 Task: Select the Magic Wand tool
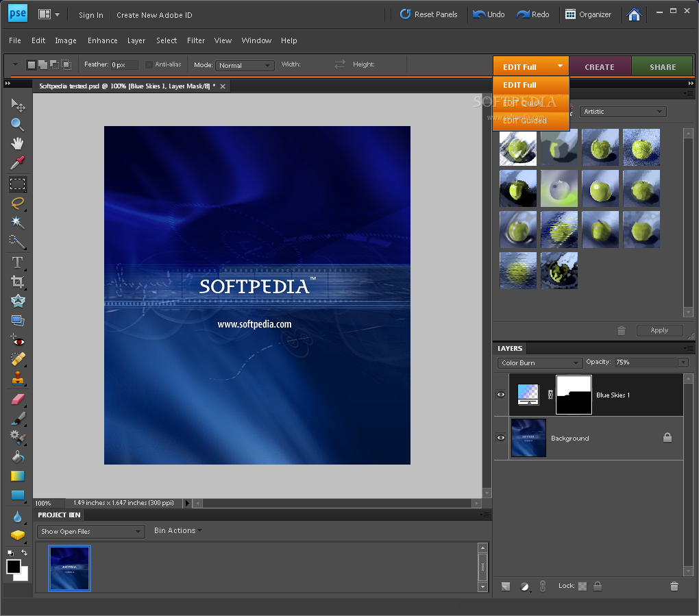pos(17,222)
